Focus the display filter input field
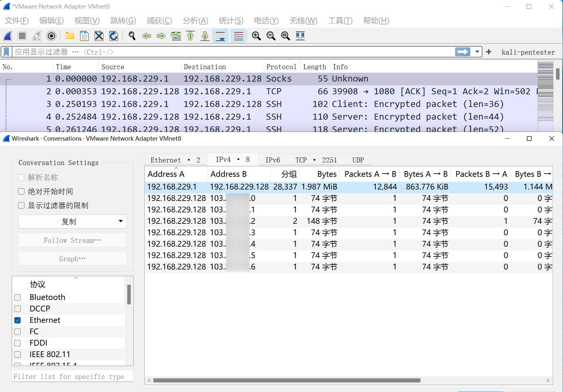This screenshot has width=563, height=392. [233, 52]
